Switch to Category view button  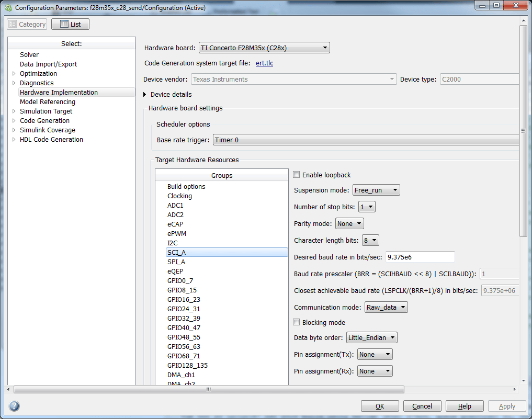pos(27,24)
